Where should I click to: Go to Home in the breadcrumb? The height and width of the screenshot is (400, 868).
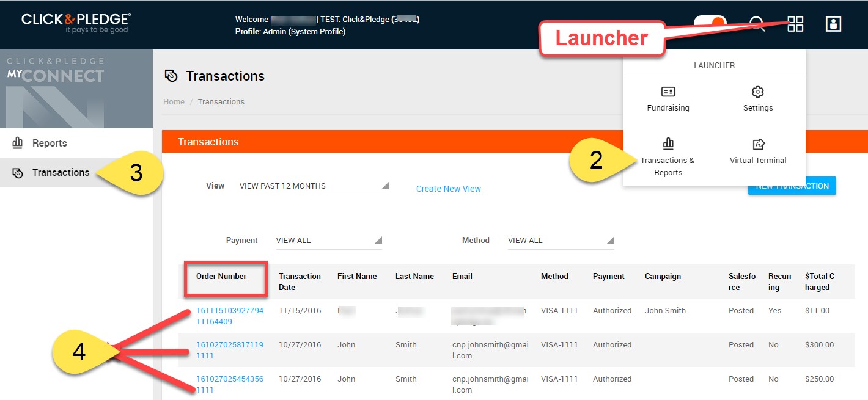174,102
